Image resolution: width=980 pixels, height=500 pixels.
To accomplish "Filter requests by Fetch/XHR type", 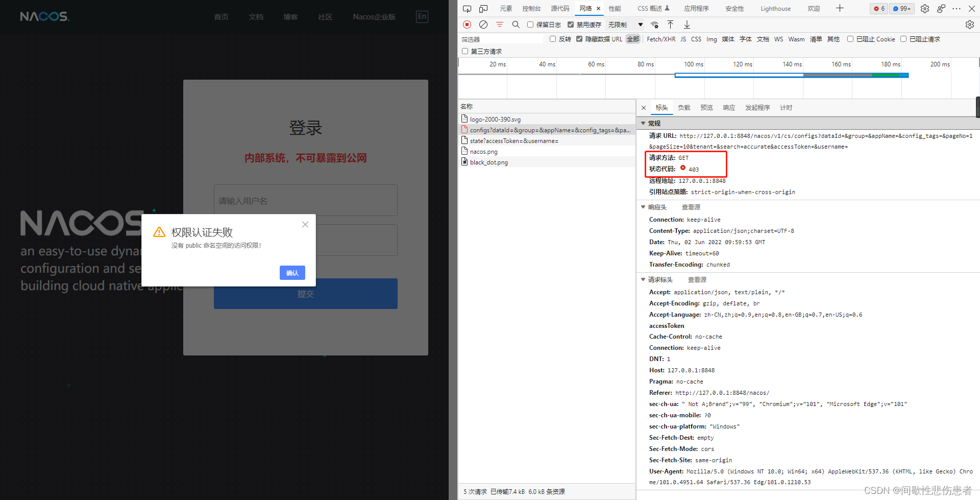I will tap(661, 39).
